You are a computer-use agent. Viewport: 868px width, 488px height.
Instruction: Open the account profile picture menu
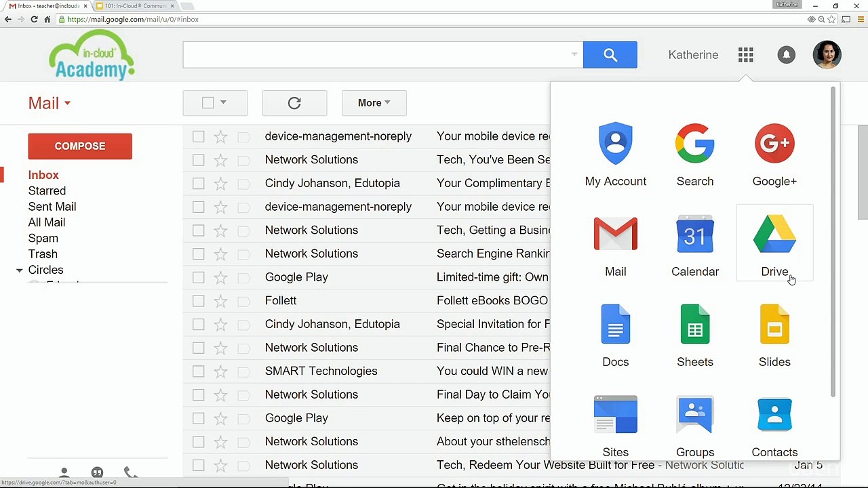[827, 55]
